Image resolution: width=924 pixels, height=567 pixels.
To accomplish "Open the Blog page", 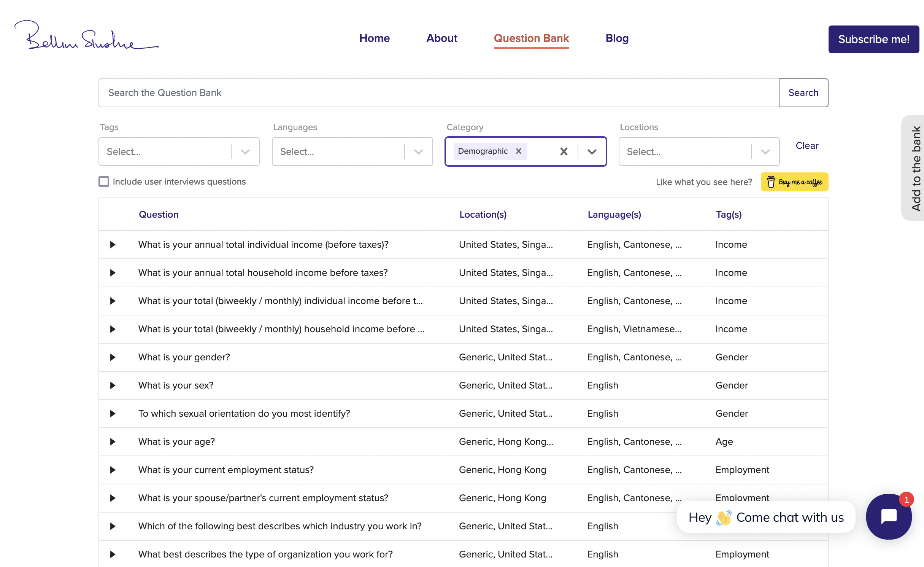I will point(617,38).
